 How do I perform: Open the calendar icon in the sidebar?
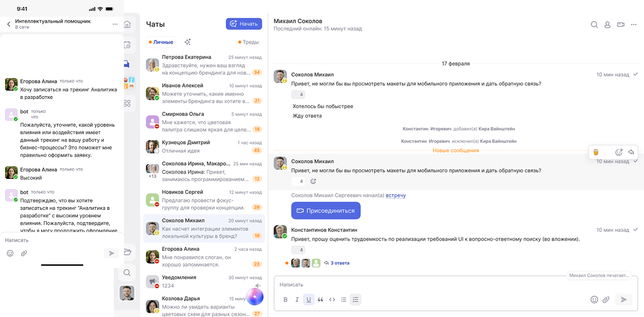[127, 45]
